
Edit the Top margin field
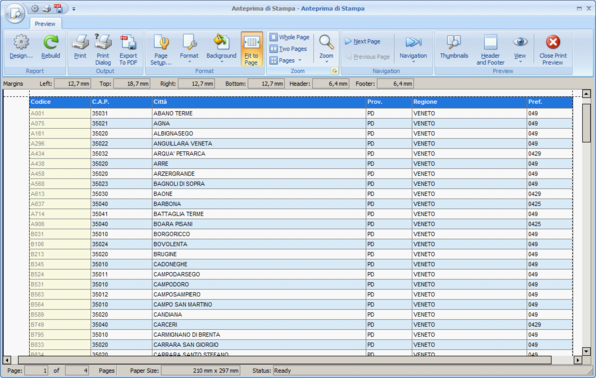(132, 84)
